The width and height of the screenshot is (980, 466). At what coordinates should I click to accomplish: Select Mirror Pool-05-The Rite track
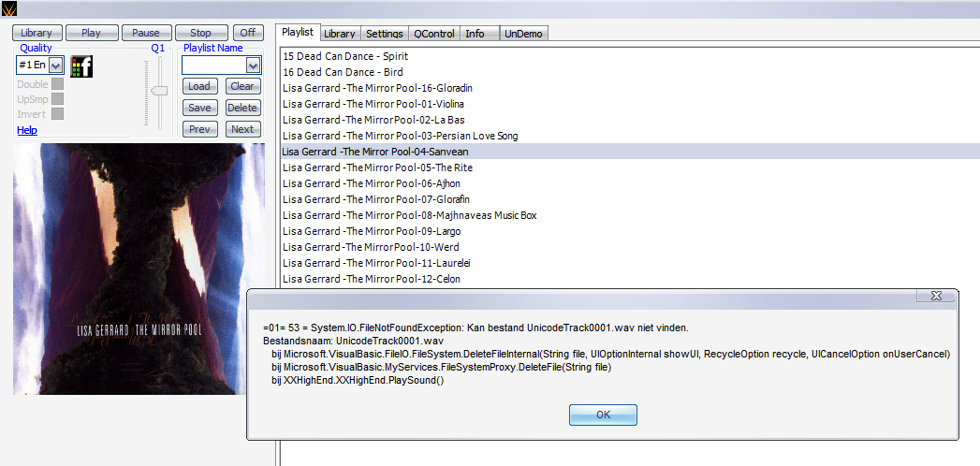(x=630, y=167)
